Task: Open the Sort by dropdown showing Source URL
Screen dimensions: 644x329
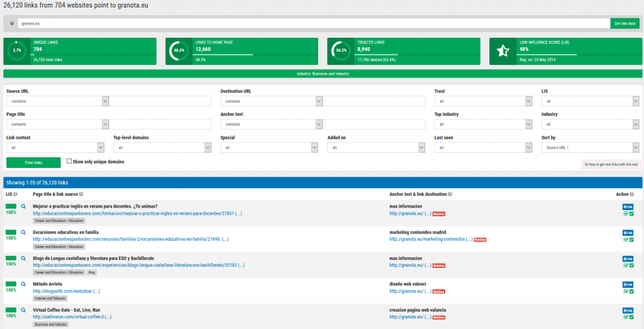Action: pyautogui.click(x=590, y=147)
